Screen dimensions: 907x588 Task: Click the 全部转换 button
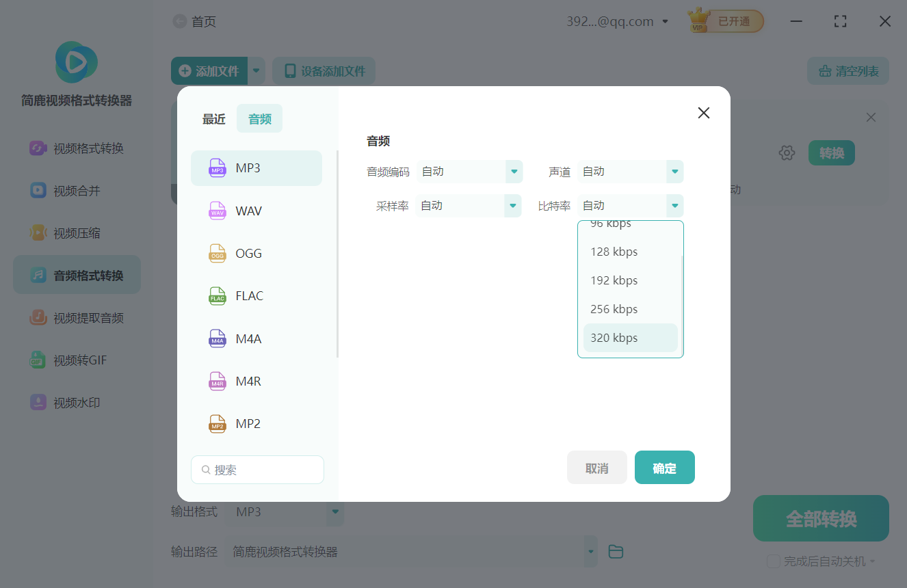pos(820,518)
